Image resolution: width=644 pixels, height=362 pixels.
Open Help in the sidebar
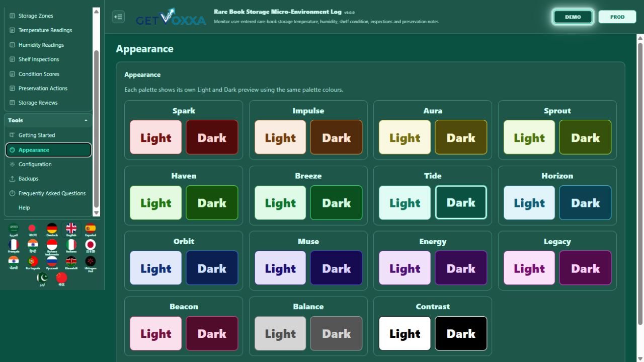coord(48,207)
